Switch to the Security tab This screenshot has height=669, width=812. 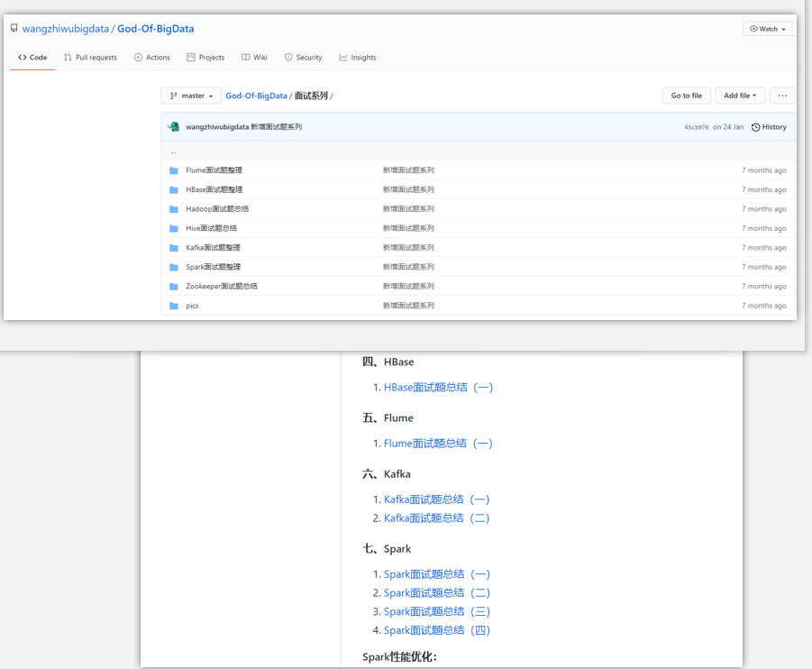[304, 58]
